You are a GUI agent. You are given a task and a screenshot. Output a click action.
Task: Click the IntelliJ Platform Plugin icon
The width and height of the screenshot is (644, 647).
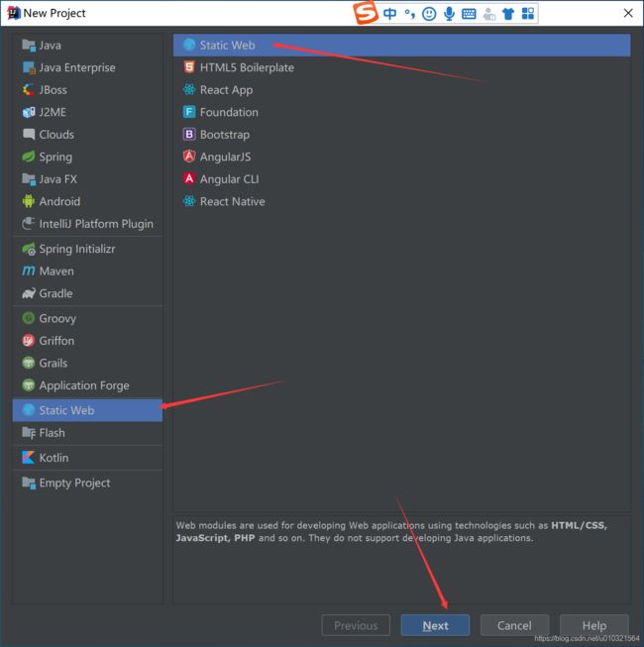point(29,223)
